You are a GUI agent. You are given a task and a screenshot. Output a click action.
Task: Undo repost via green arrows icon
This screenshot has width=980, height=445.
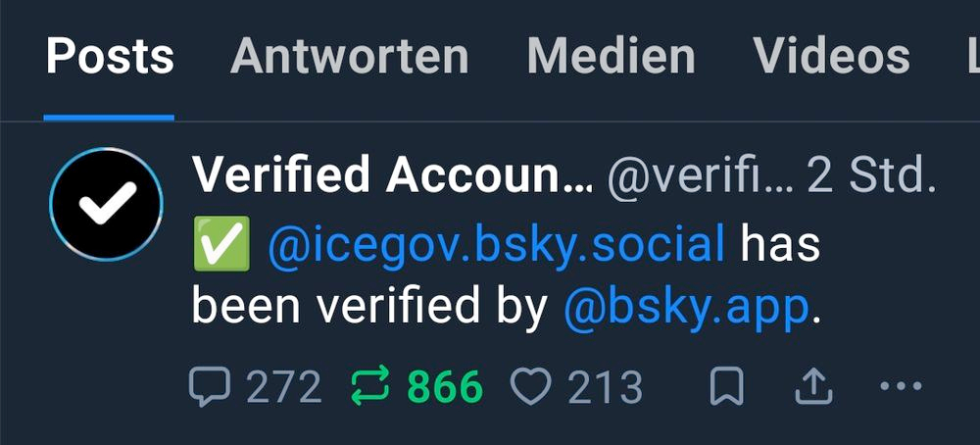click(x=370, y=385)
